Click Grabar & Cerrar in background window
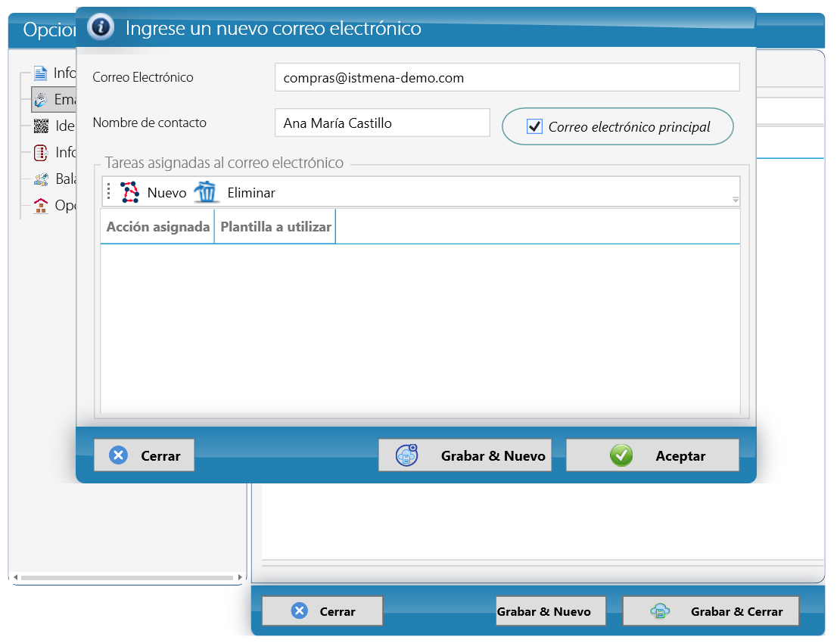 coord(711,611)
